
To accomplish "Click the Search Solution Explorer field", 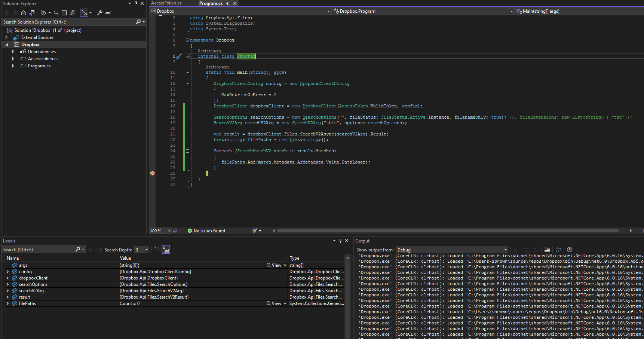I will 68,22.
